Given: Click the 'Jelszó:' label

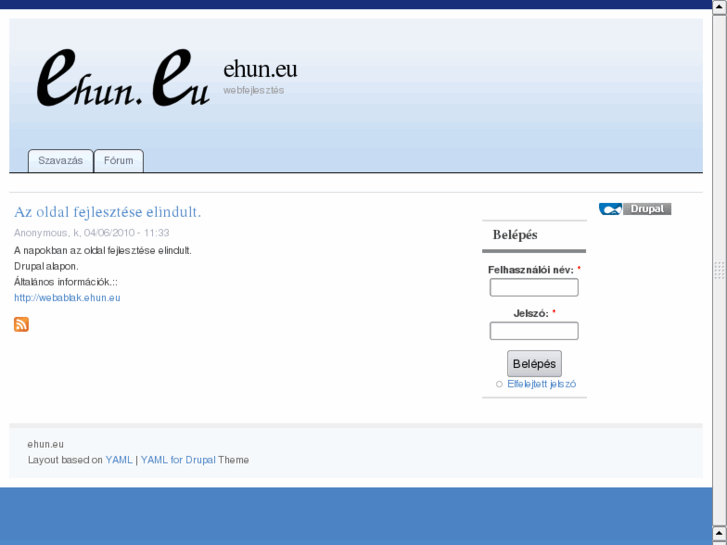Looking at the screenshot, I should point(531,314).
